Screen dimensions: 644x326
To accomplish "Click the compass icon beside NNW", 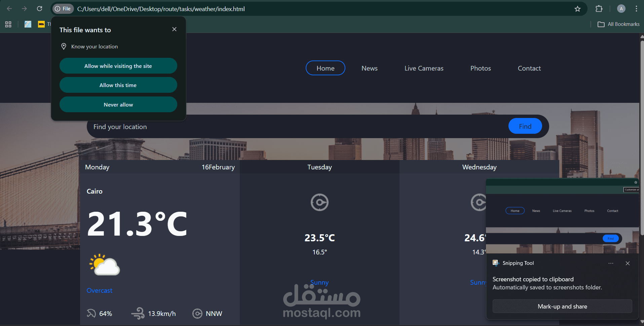I will pos(197,313).
